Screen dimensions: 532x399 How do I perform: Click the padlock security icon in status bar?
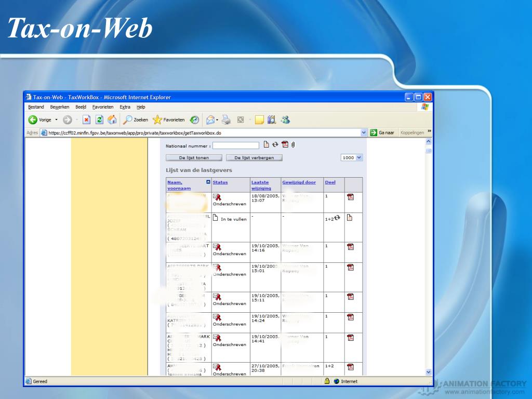click(327, 381)
